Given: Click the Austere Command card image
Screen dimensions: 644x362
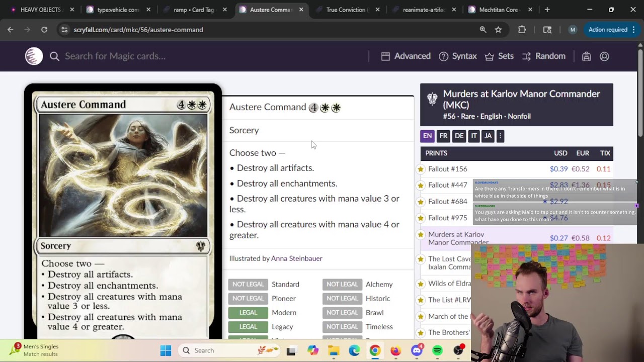Looking at the screenshot, I should click(123, 211).
